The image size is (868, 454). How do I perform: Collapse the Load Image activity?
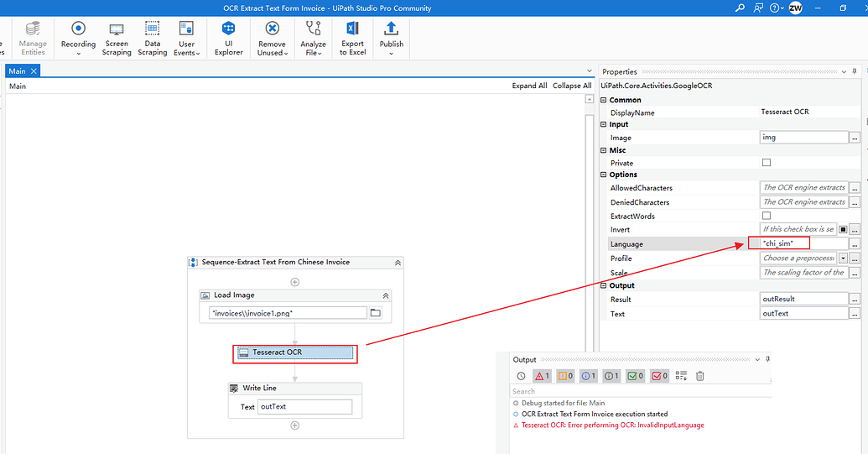pyautogui.click(x=386, y=295)
